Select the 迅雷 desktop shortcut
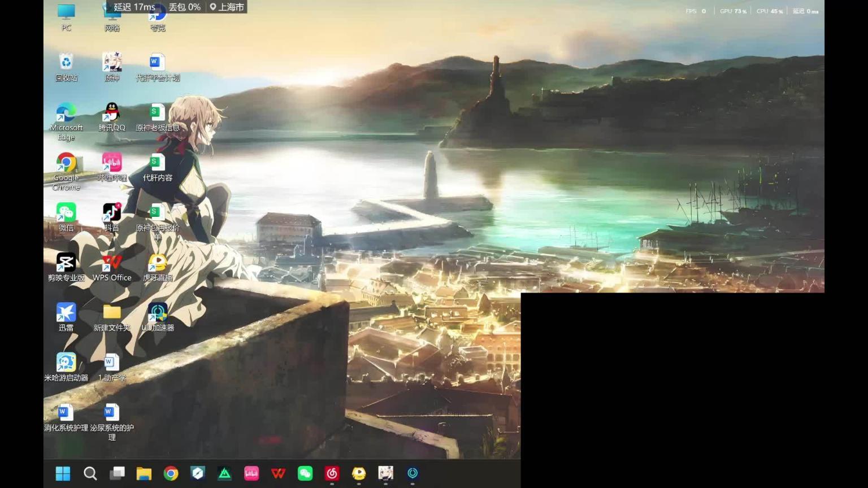 [x=66, y=313]
